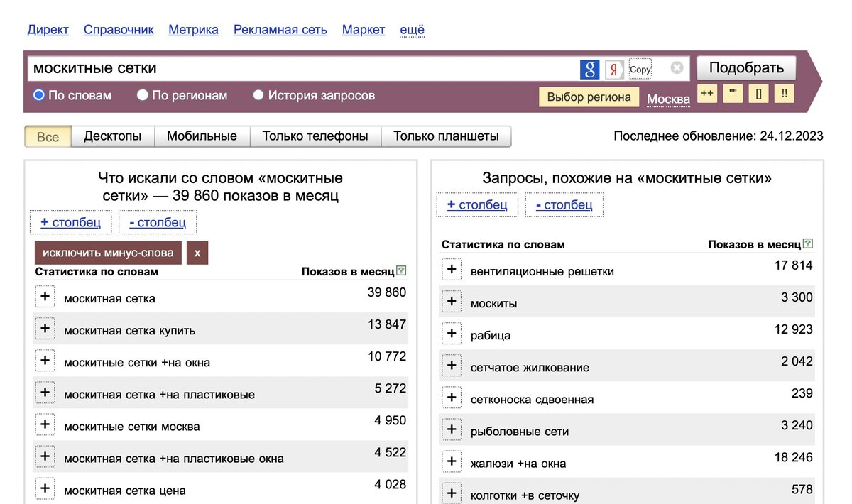
Task: Select the По словам radio option
Action: 39,95
